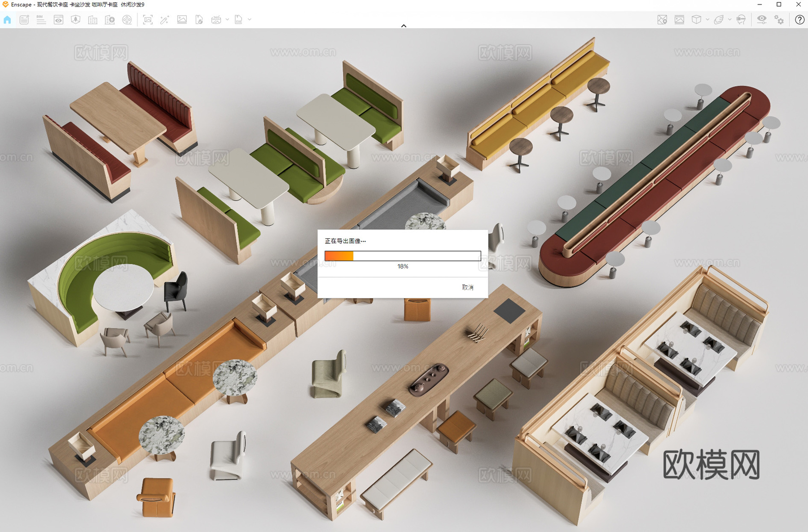Expand the EXE export dropdown arrow
This screenshot has width=808, height=532.
[x=250, y=20]
